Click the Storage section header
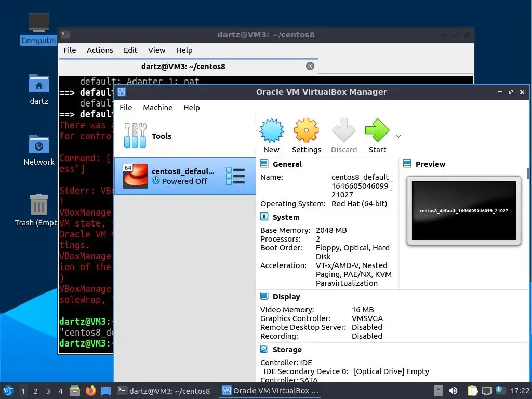This screenshot has height=399, width=532. tap(287, 350)
